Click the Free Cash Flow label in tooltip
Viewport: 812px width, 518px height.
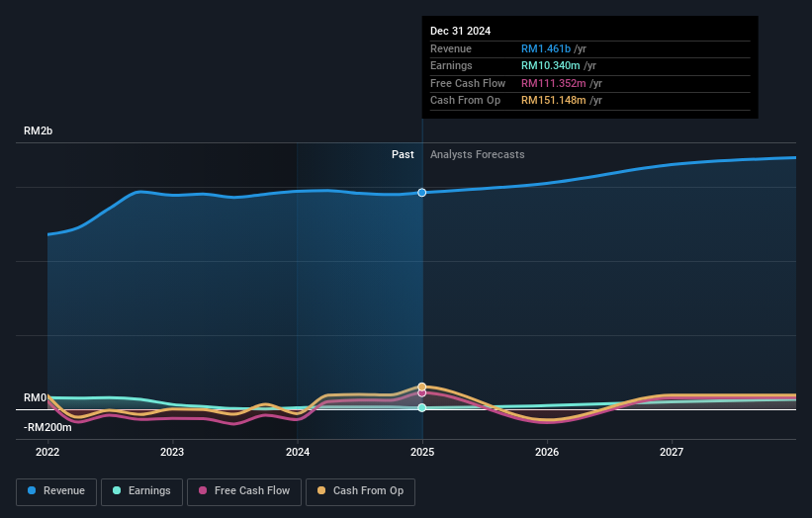tap(468, 83)
